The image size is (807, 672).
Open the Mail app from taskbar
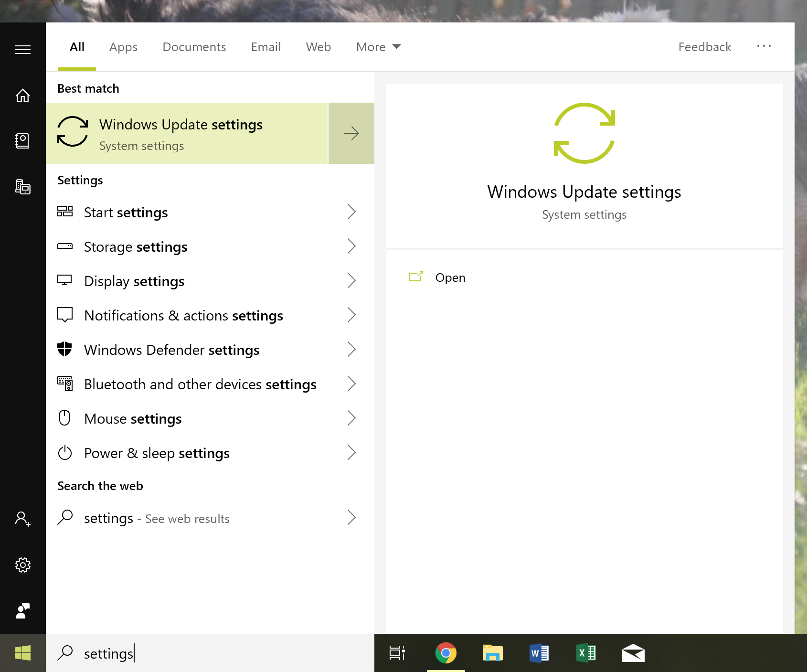[x=633, y=653]
